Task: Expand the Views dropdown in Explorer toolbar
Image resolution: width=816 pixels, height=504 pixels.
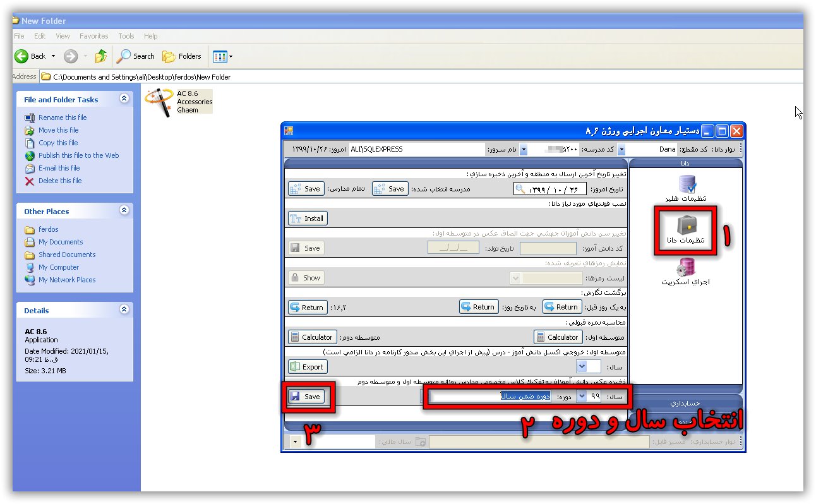Action: point(231,56)
